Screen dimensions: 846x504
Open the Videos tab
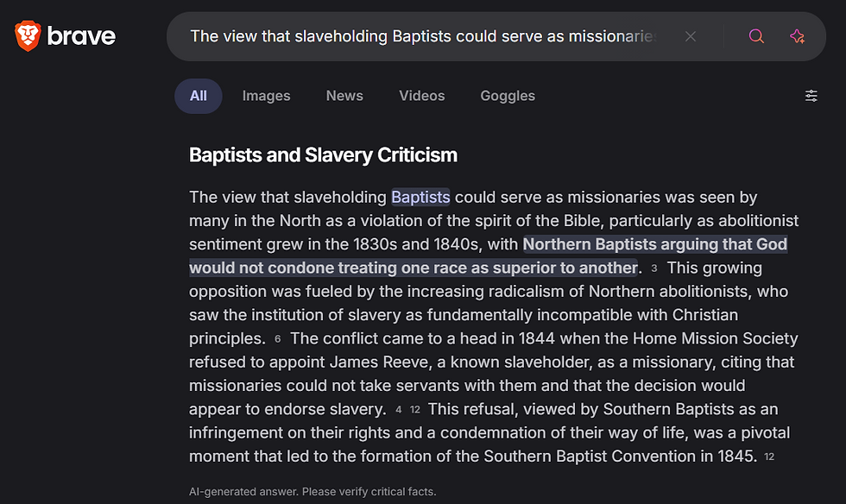coord(421,96)
